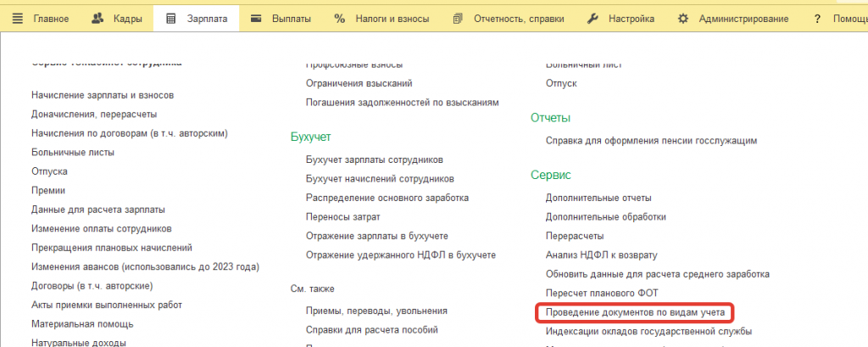Open Данные для расчета зарплаты

coord(98,210)
